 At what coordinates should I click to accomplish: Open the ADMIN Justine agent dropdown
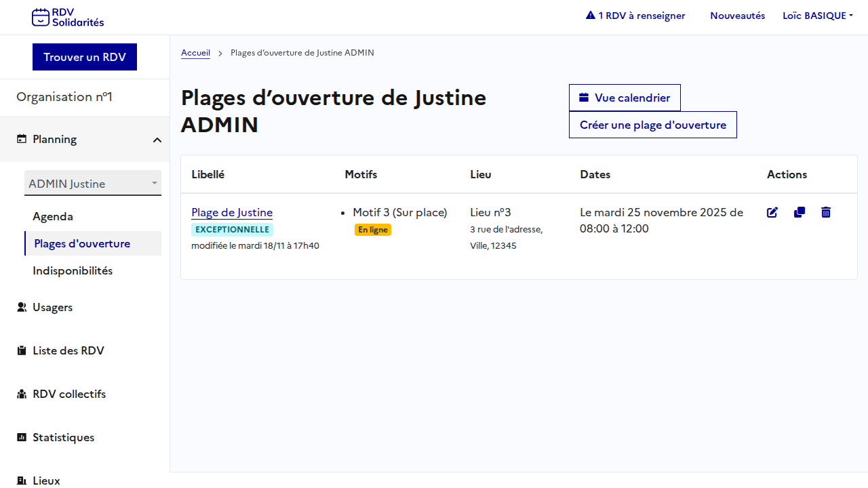(93, 184)
